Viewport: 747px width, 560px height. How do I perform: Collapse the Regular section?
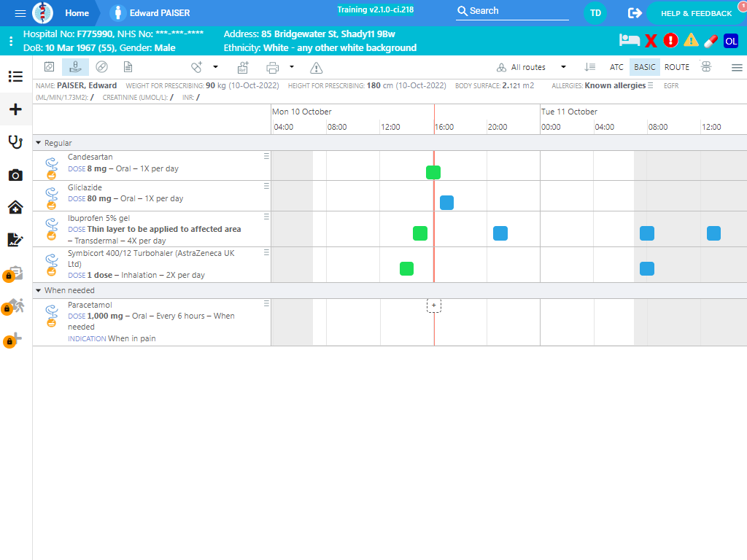click(39, 143)
